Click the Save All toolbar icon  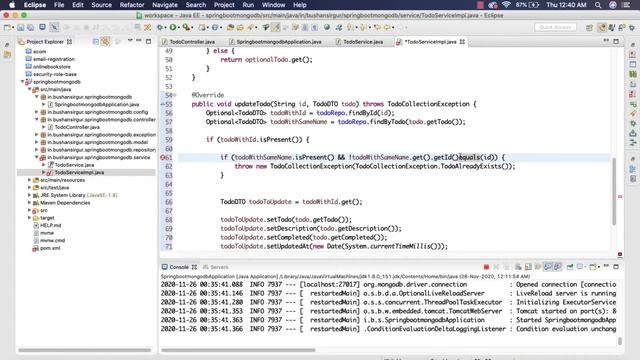point(30,27)
